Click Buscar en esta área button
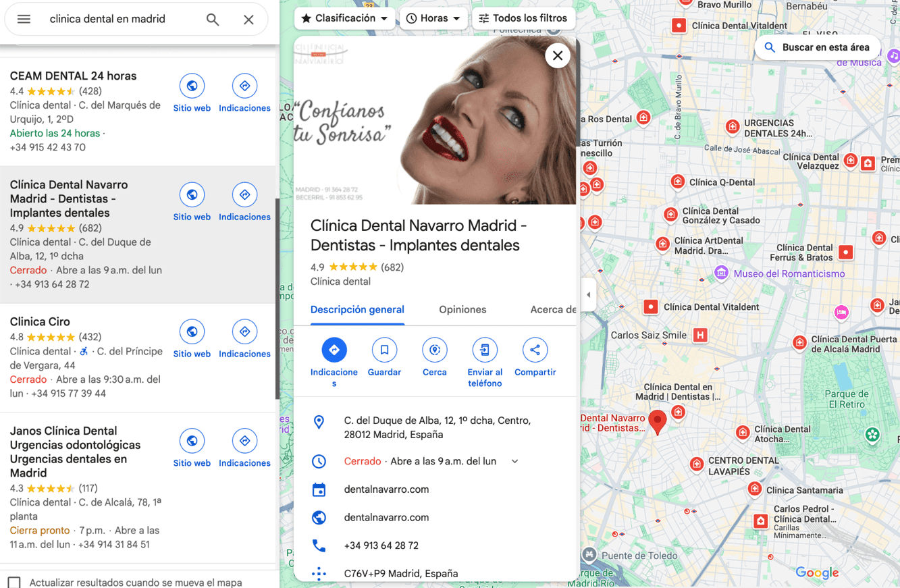This screenshot has width=900, height=588. tap(818, 47)
